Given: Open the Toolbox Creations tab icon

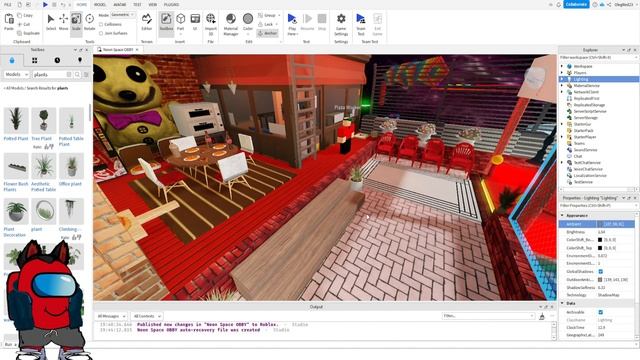Looking at the screenshot, I should pos(80,60).
